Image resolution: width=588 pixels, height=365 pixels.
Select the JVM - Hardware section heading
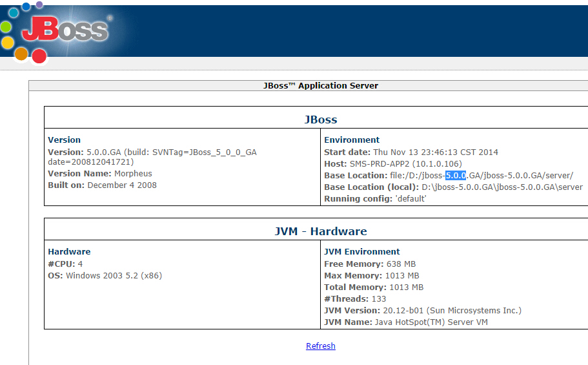(x=321, y=231)
